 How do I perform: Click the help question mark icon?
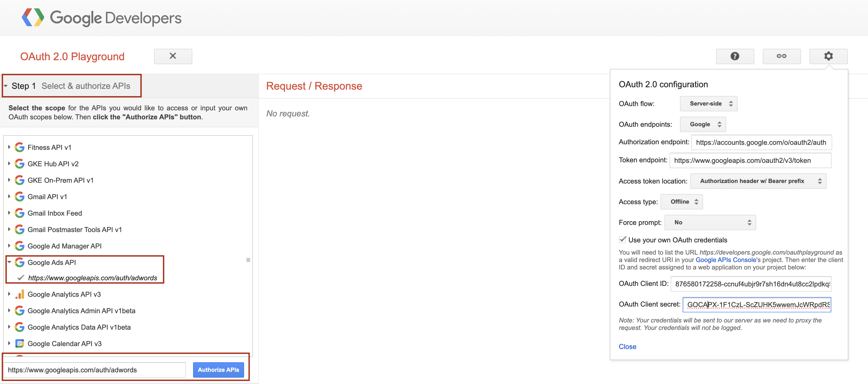735,56
